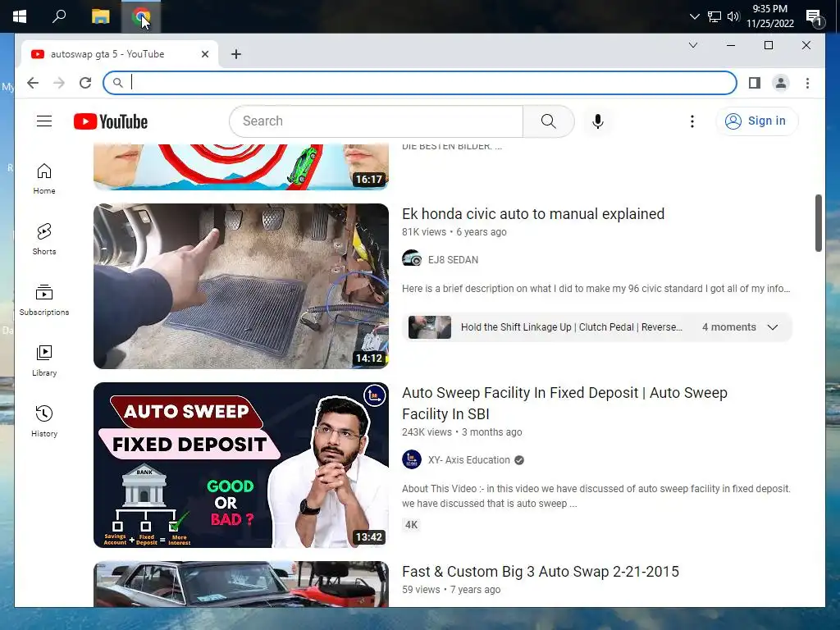Click the Here is a brief description text
Image resolution: width=840 pixels, height=630 pixels.
tap(596, 289)
